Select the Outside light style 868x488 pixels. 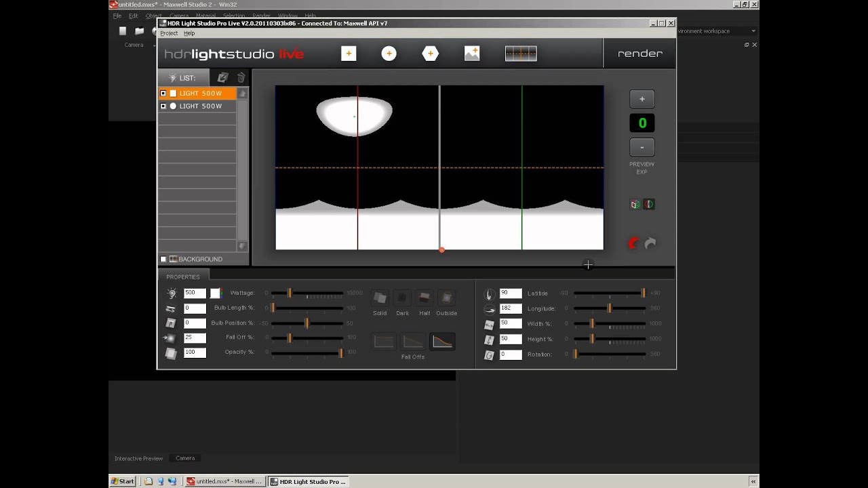pos(447,298)
